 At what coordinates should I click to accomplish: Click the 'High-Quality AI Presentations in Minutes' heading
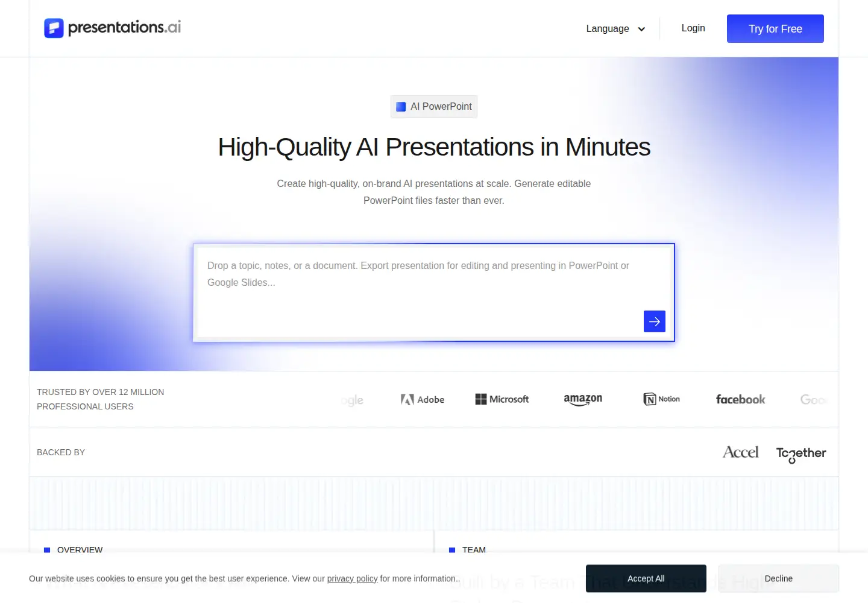(x=434, y=147)
